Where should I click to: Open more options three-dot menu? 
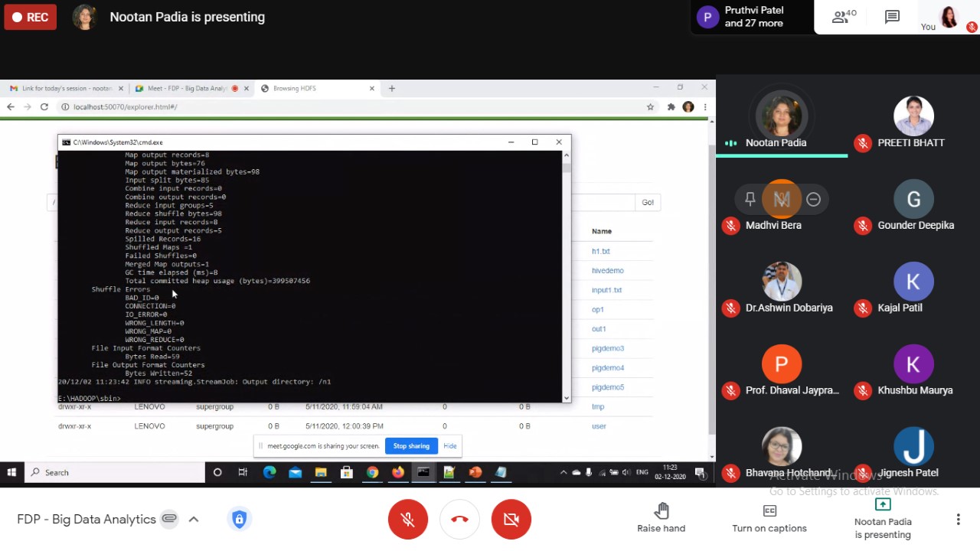958,520
